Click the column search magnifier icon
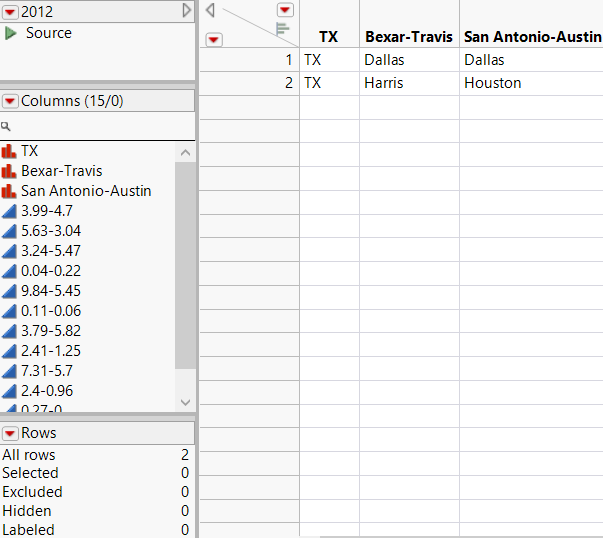This screenshot has width=603, height=538. (x=5, y=126)
